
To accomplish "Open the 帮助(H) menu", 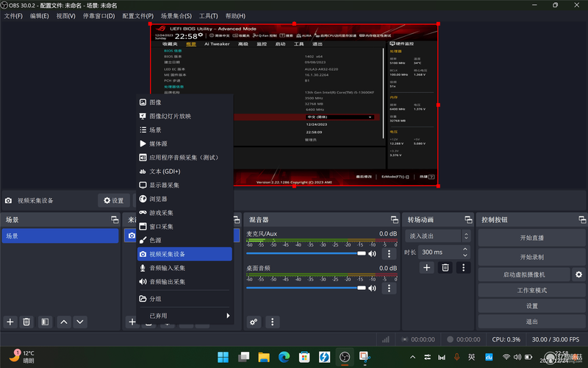I will point(235,15).
